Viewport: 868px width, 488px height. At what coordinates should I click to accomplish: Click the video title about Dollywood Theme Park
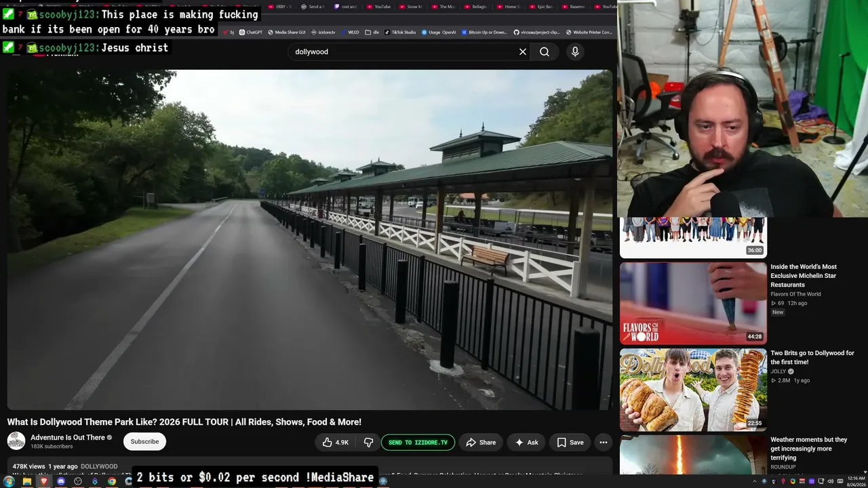coord(184,422)
